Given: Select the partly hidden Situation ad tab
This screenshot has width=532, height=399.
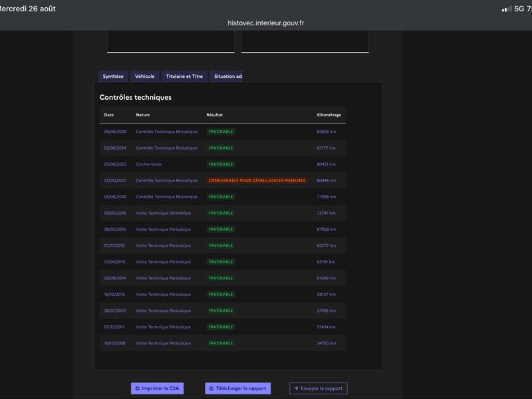Looking at the screenshot, I should (x=226, y=76).
